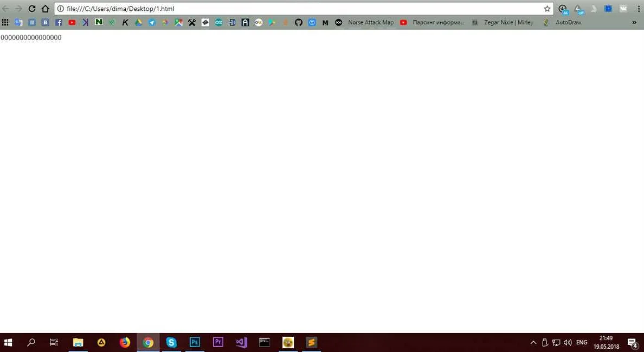This screenshot has height=352, width=644.
Task: Open the GitHub bookmark
Action: [x=299, y=23]
